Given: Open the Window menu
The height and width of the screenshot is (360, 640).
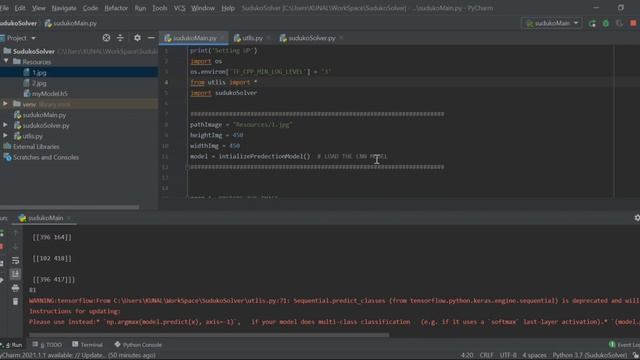Looking at the screenshot, I should pos(203,8).
